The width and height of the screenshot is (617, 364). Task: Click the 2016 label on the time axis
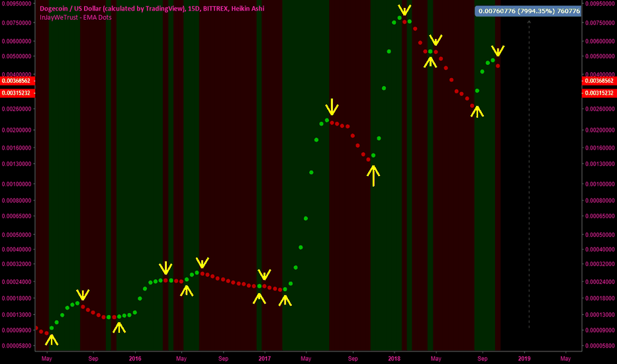pyautogui.click(x=135, y=359)
